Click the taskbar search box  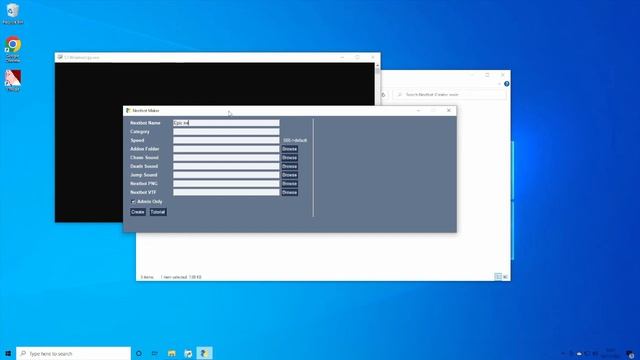pos(73,353)
